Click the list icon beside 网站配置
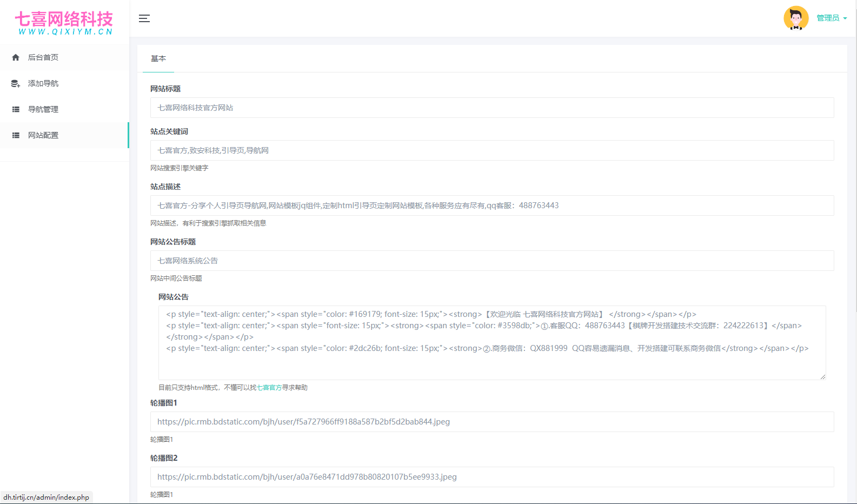 pos(16,135)
